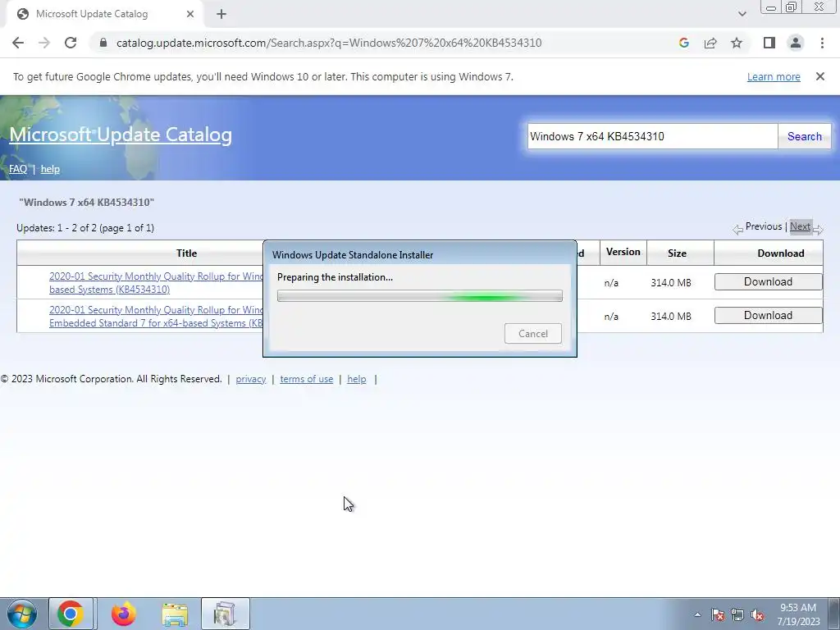Open the Chrome profile avatar

pos(796,43)
